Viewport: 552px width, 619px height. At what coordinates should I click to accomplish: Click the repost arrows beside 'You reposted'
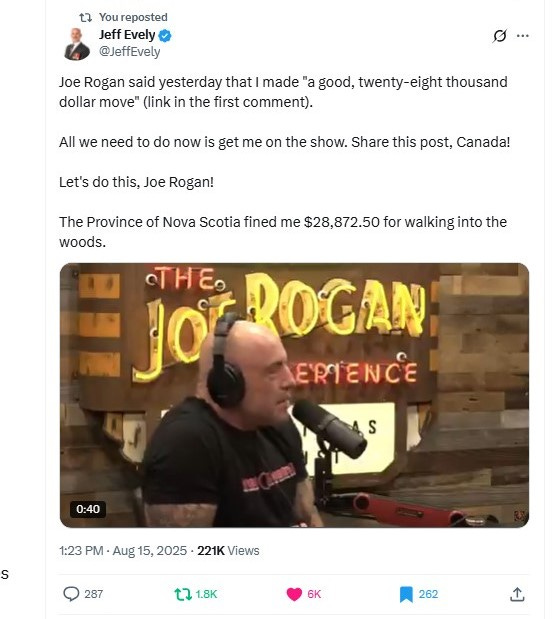click(85, 17)
